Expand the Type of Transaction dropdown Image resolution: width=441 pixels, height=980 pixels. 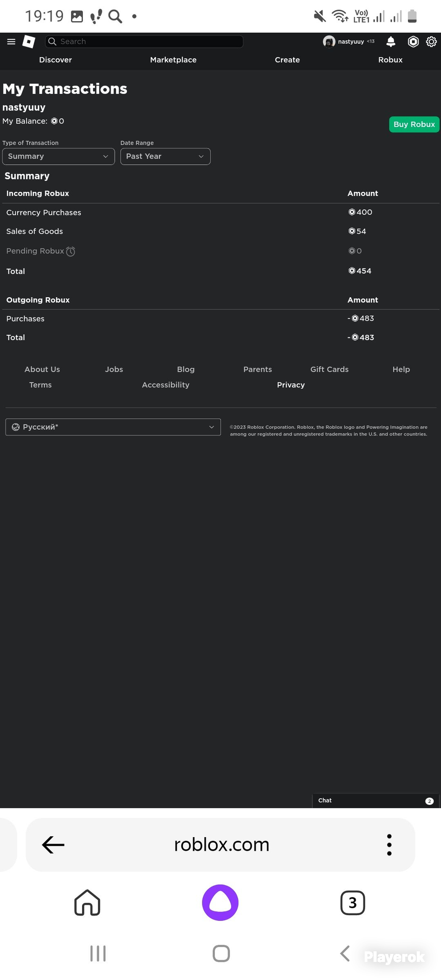(x=59, y=157)
